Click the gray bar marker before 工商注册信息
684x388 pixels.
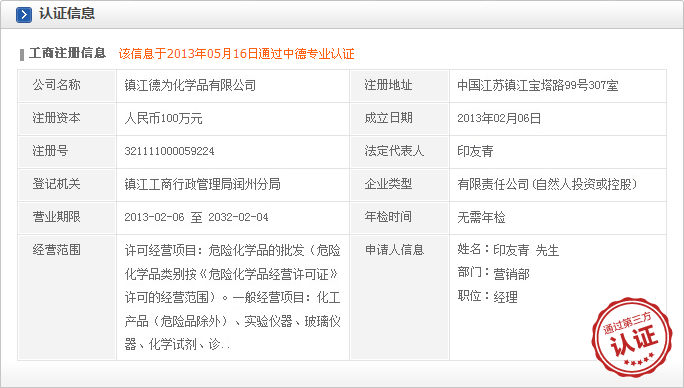tap(22, 55)
